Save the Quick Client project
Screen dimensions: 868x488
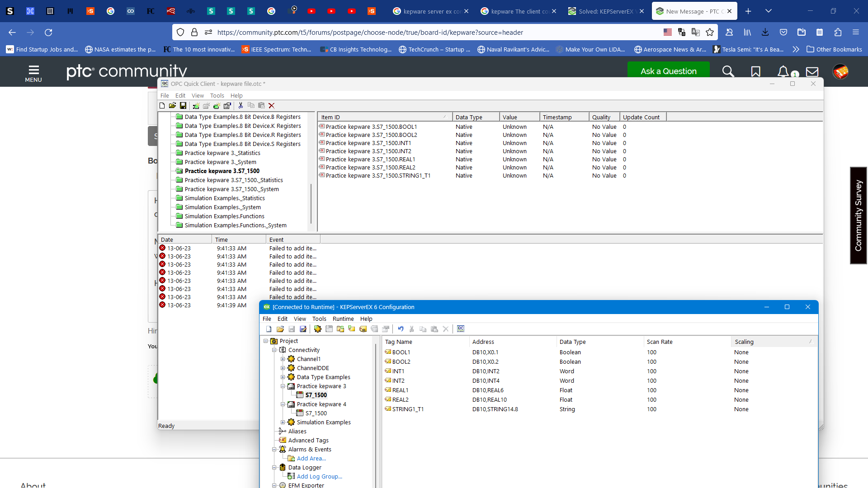pyautogui.click(x=183, y=105)
